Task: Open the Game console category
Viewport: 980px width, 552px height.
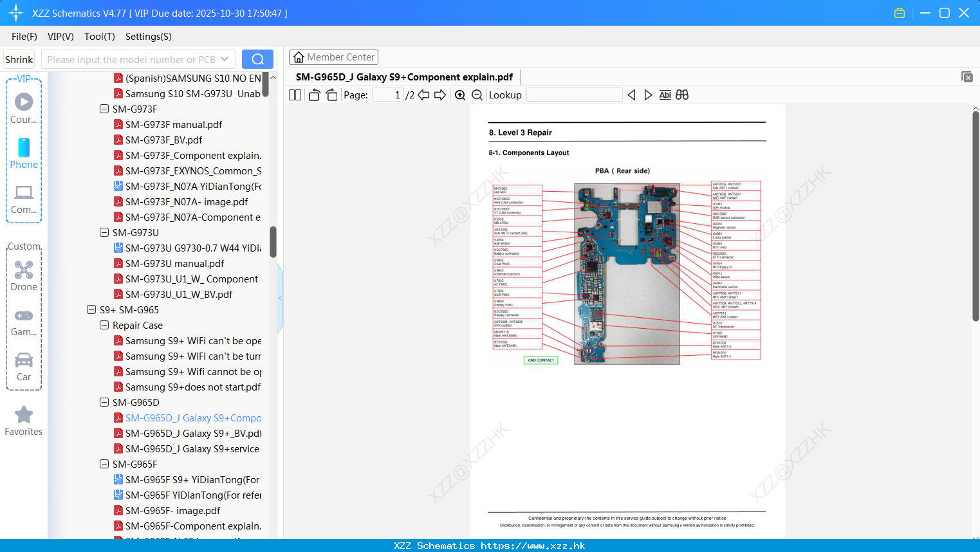Action: tap(24, 322)
